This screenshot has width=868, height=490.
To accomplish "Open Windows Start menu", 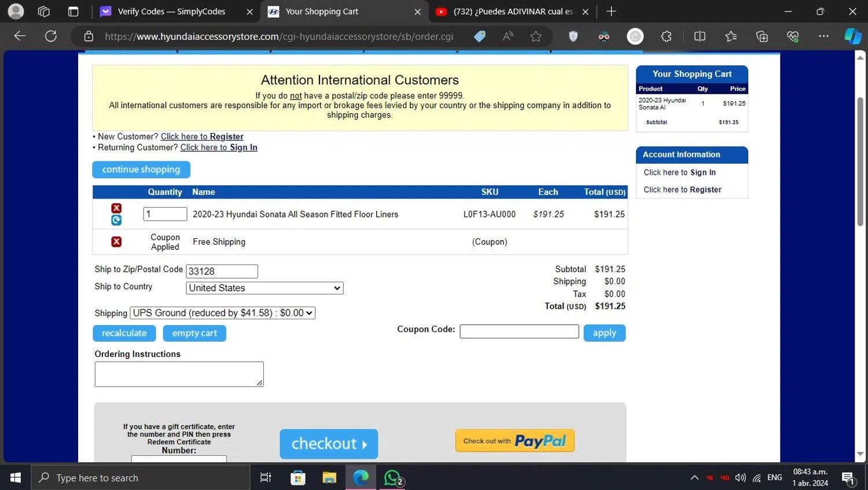I will [16, 478].
